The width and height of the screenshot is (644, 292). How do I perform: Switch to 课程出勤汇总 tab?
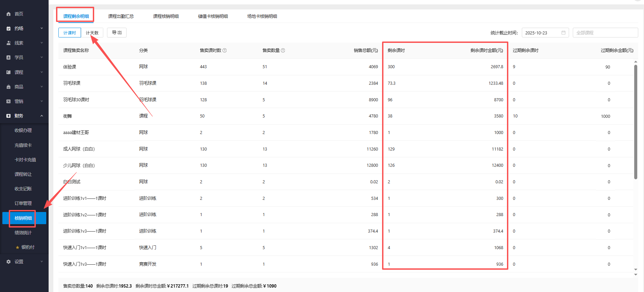121,16
